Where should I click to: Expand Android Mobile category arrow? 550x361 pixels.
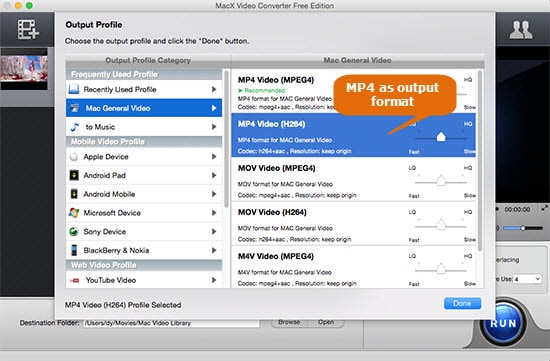214,194
